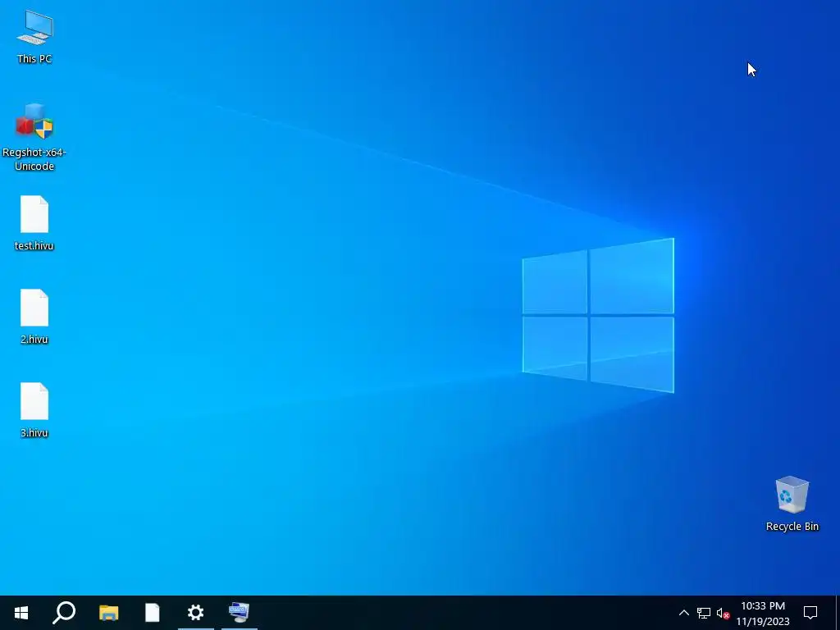Select the test.hivu file icon
Viewport: 840px width, 630px height.
coord(34,214)
